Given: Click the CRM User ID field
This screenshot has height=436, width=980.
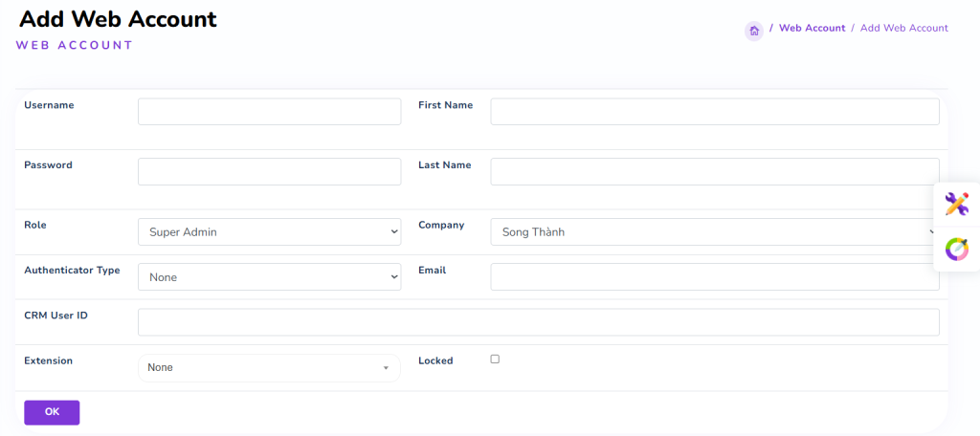Looking at the screenshot, I should click(x=538, y=322).
